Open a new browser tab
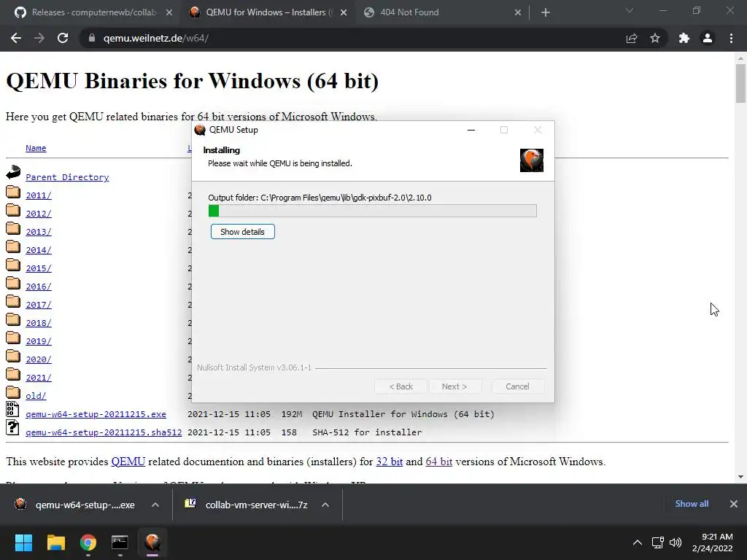This screenshot has height=560, width=747. click(546, 12)
